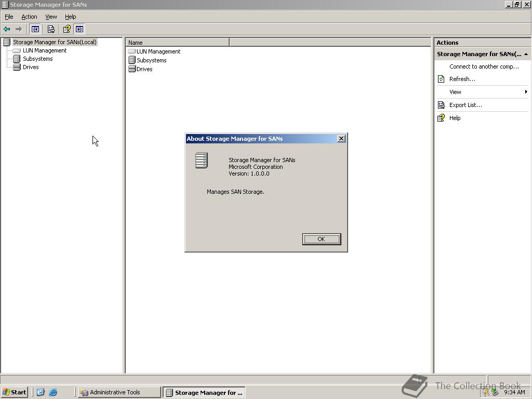Toggle the Show/Hide Action Pane toolbar icon
This screenshot has width=532, height=399.
[x=79, y=29]
